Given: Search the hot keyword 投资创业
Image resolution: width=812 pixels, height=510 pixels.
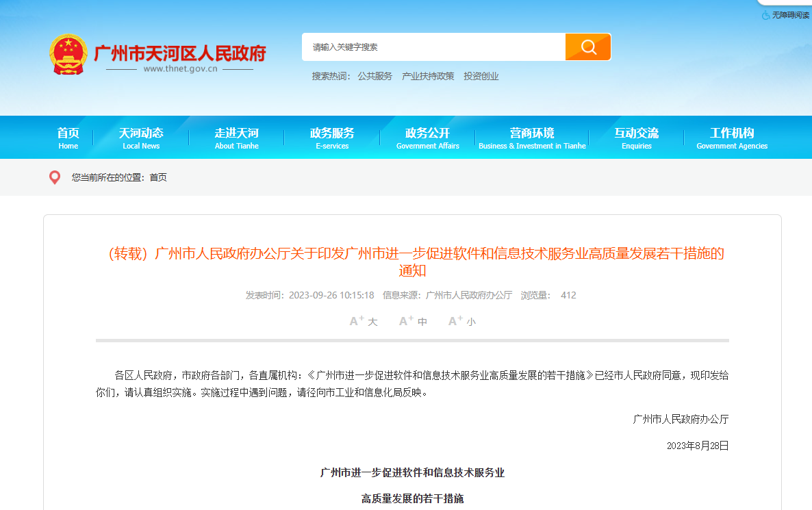Looking at the screenshot, I should [x=481, y=76].
